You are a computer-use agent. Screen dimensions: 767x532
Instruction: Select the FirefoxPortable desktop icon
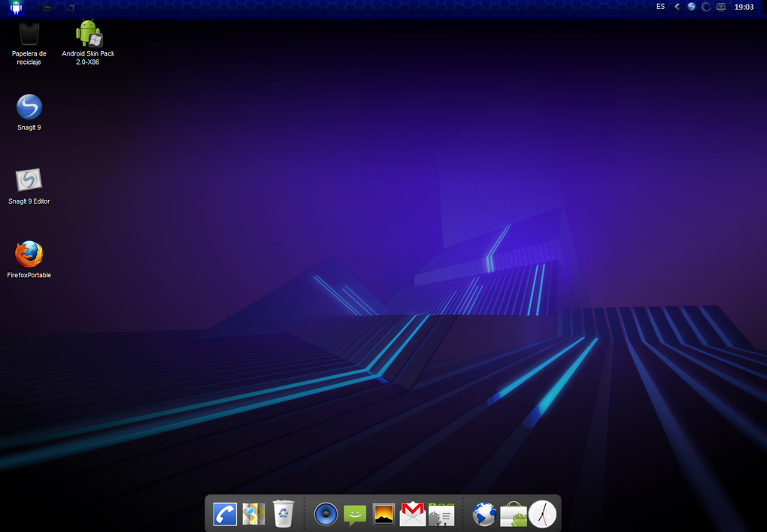click(x=29, y=260)
